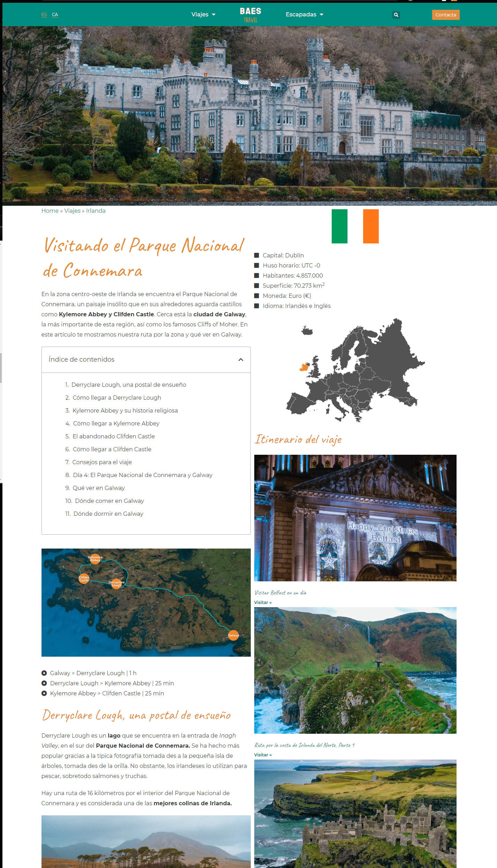This screenshot has width=497, height=868.
Task: Select text 'Capital: Dublín'
Action: 283,255
